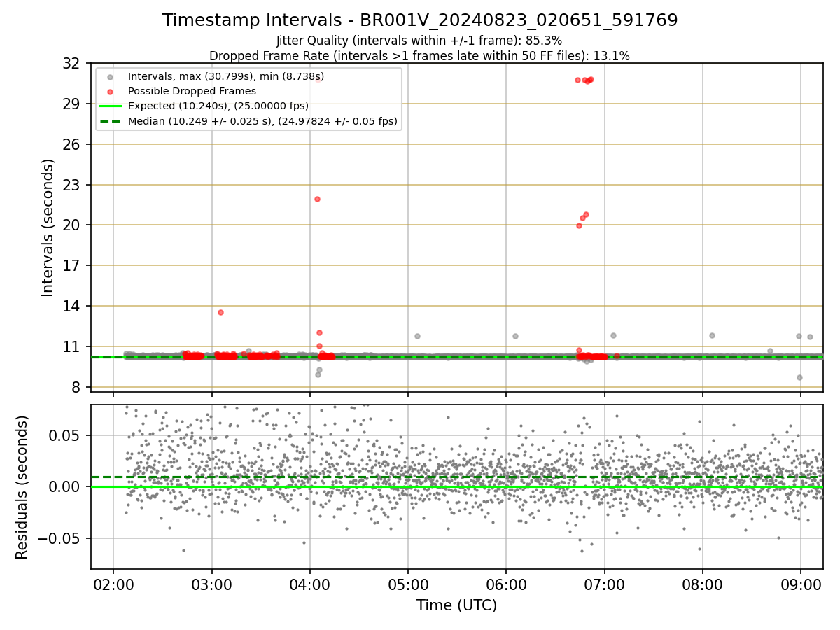Select the 'Dropped Frame Rate' 13.1% subtitle line
Image resolution: width=840 pixels, height=630 pixels.
click(x=419, y=56)
